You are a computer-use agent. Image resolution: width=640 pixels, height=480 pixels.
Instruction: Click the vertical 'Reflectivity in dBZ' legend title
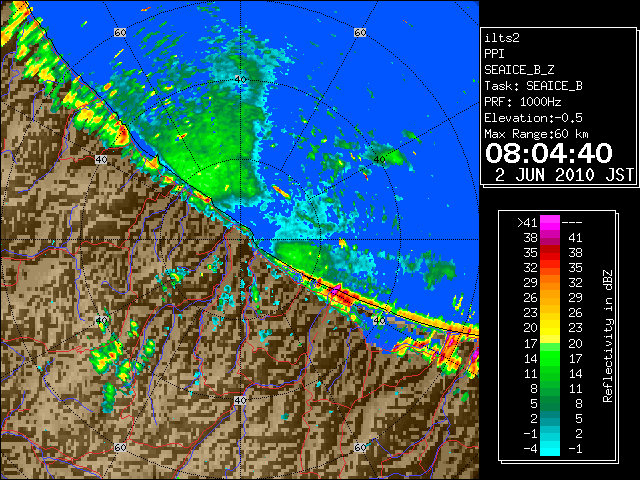pos(608,336)
